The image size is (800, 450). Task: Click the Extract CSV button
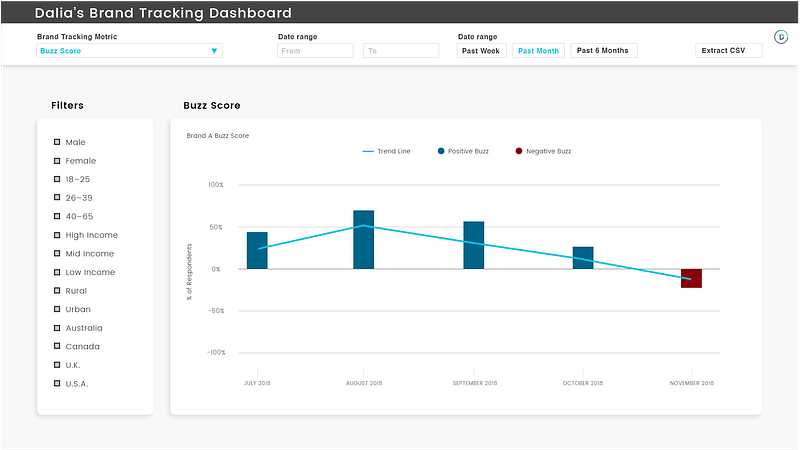(729, 51)
